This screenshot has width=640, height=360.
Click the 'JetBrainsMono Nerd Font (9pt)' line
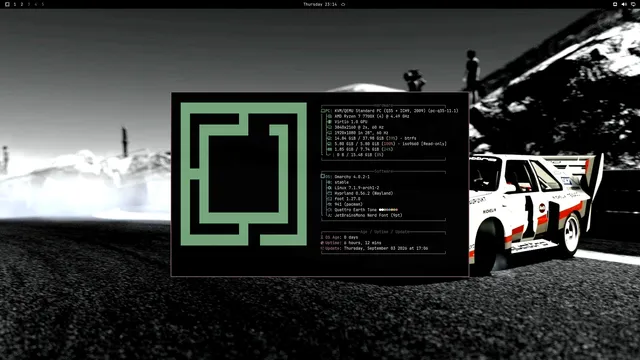pos(368,215)
